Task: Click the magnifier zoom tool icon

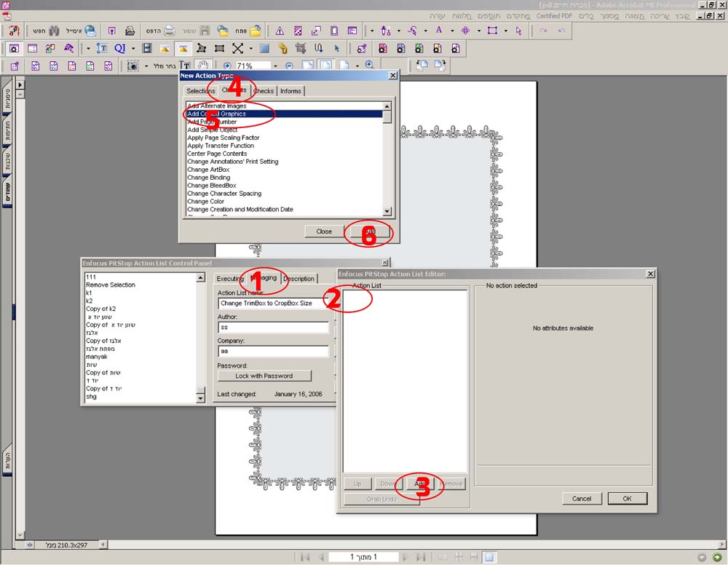Action: click(370, 66)
